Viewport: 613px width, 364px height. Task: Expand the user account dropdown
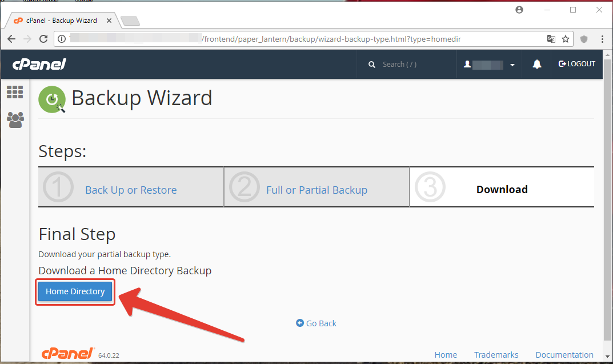point(490,65)
